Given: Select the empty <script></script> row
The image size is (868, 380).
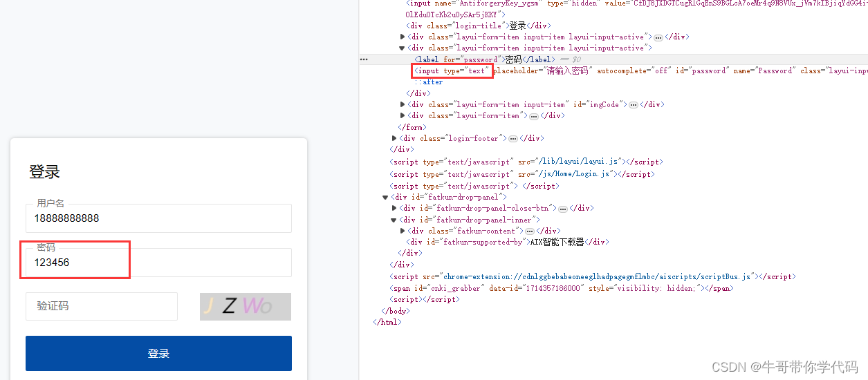Looking at the screenshot, I should click(x=613, y=299).
